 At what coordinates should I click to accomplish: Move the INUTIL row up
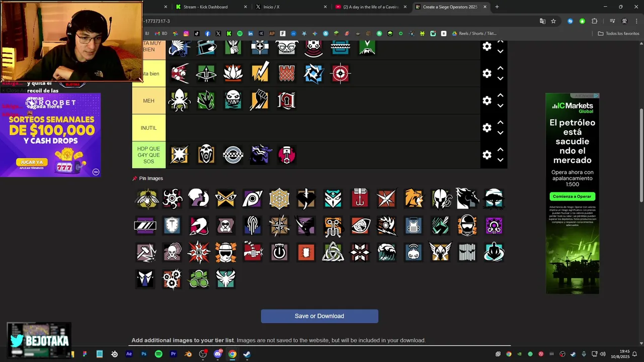coord(501,123)
